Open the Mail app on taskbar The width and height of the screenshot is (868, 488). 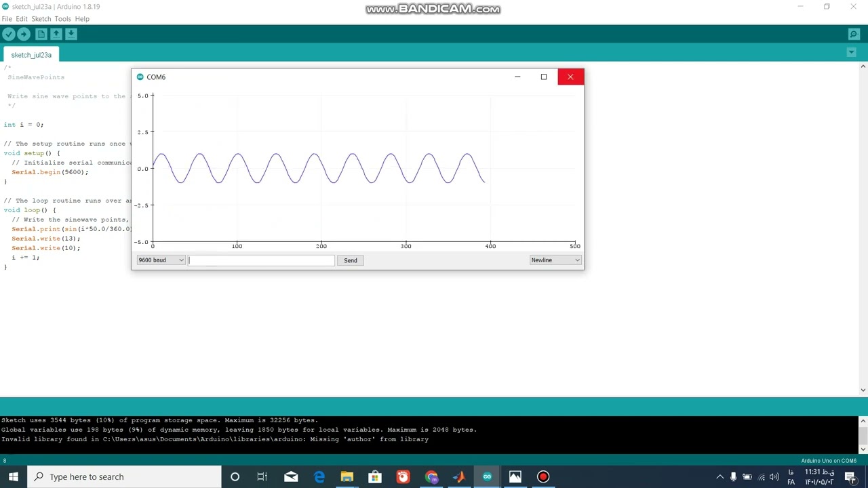(291, 477)
